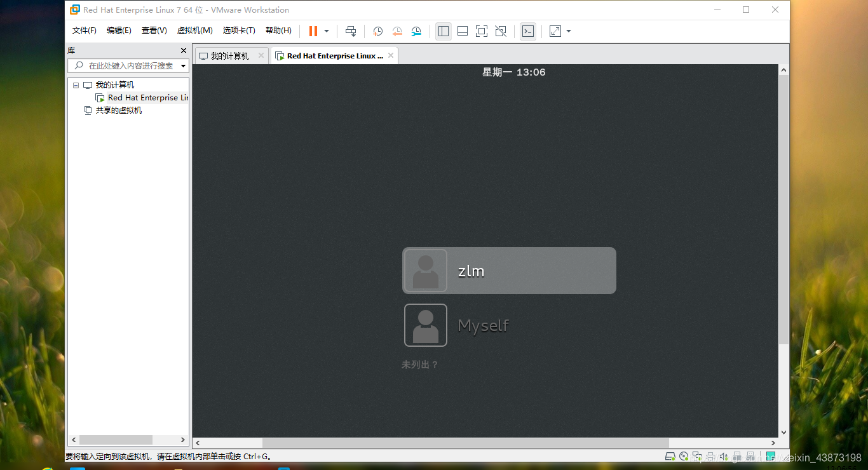The image size is (868, 470).
Task: Close the 我的计算机 tab
Action: (261, 56)
